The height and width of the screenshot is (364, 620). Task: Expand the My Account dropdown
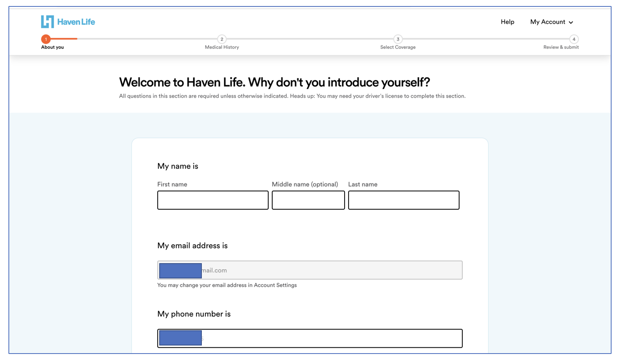coord(552,22)
